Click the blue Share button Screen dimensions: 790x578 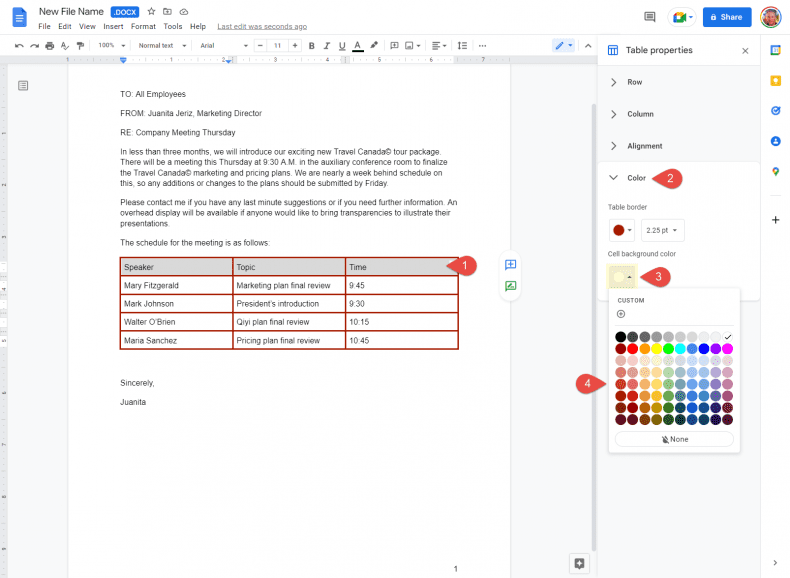click(x=726, y=17)
